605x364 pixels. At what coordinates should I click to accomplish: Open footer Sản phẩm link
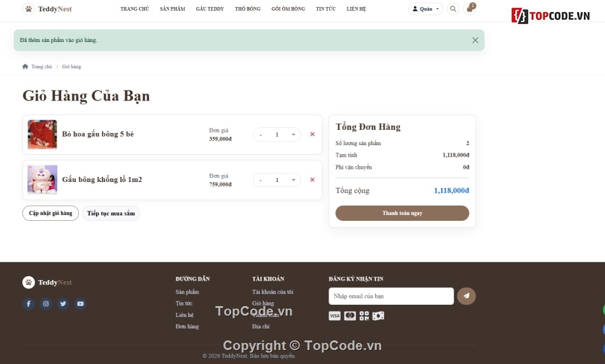point(187,292)
